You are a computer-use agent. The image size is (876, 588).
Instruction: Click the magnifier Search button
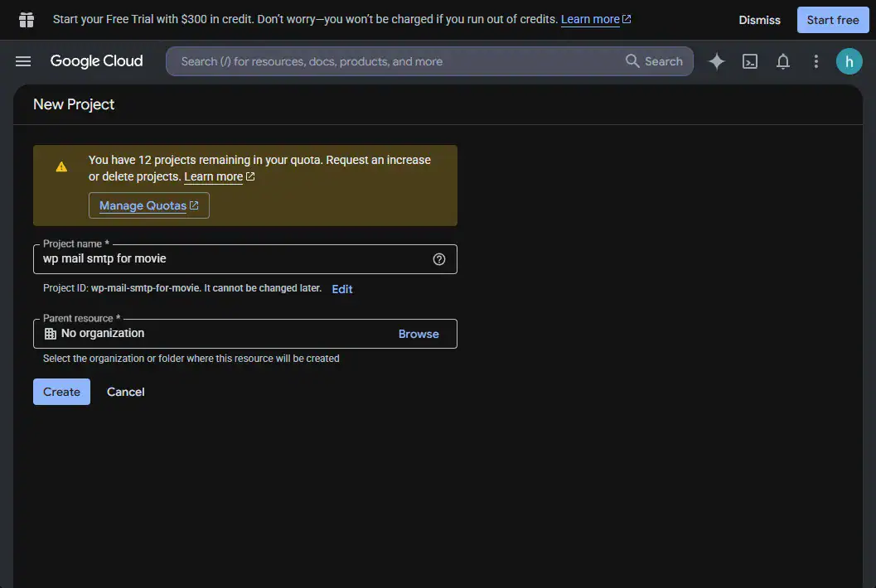click(x=654, y=61)
